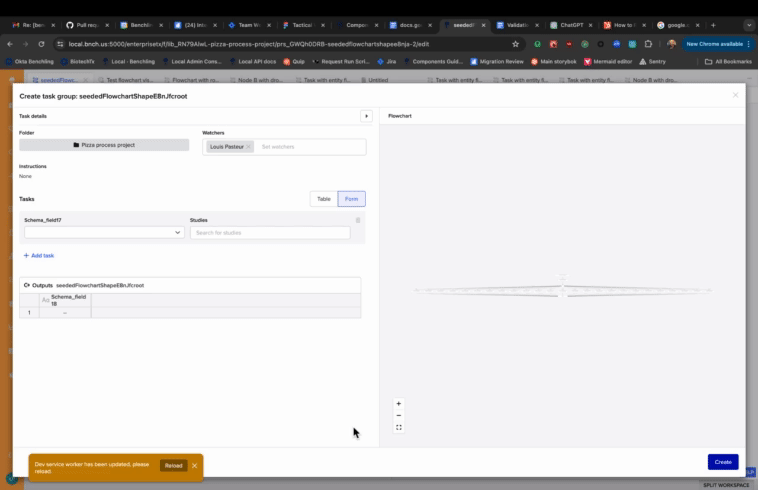The width and height of the screenshot is (758, 490).
Task: Remove Louis Pasteur watcher chip
Action: coord(248,147)
